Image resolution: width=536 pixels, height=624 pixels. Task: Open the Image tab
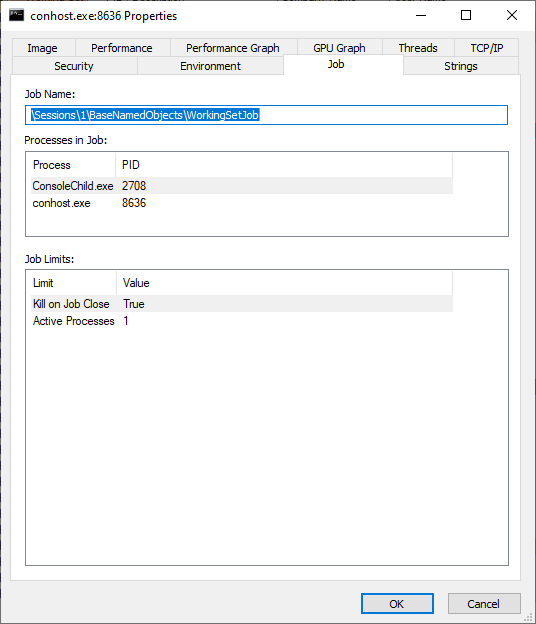43,48
